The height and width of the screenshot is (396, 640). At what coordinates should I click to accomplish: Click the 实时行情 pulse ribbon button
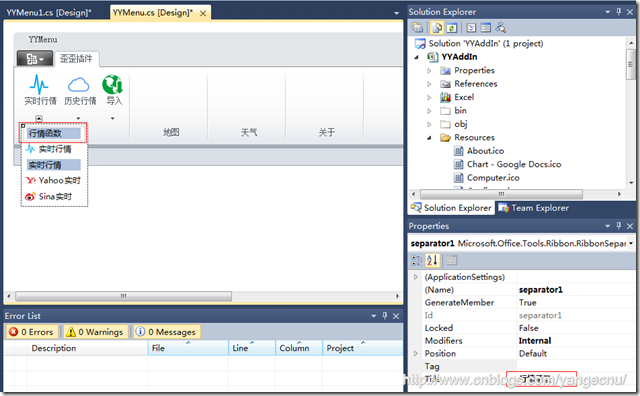pyautogui.click(x=40, y=90)
